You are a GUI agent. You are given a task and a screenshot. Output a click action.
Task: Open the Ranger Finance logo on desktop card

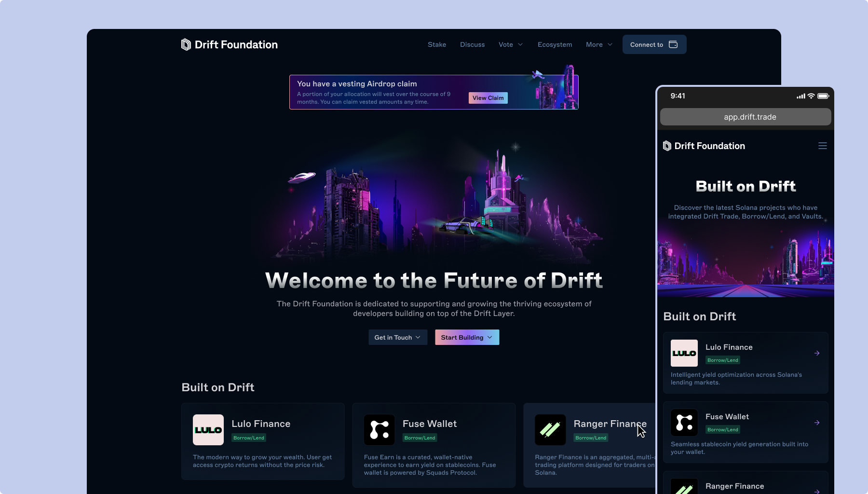[x=550, y=430]
